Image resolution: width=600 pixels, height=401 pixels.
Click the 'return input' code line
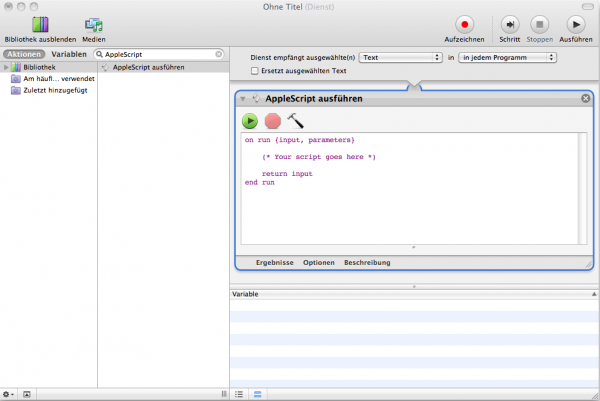287,174
